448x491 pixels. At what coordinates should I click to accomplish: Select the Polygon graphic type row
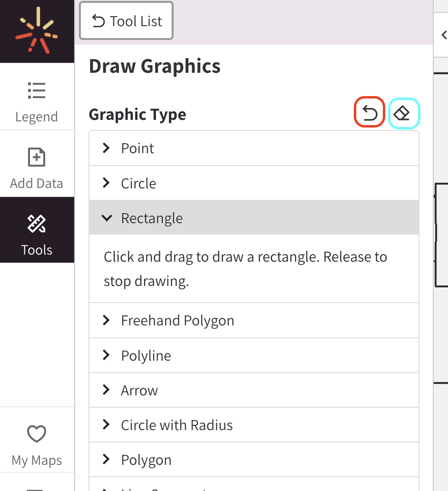click(146, 460)
